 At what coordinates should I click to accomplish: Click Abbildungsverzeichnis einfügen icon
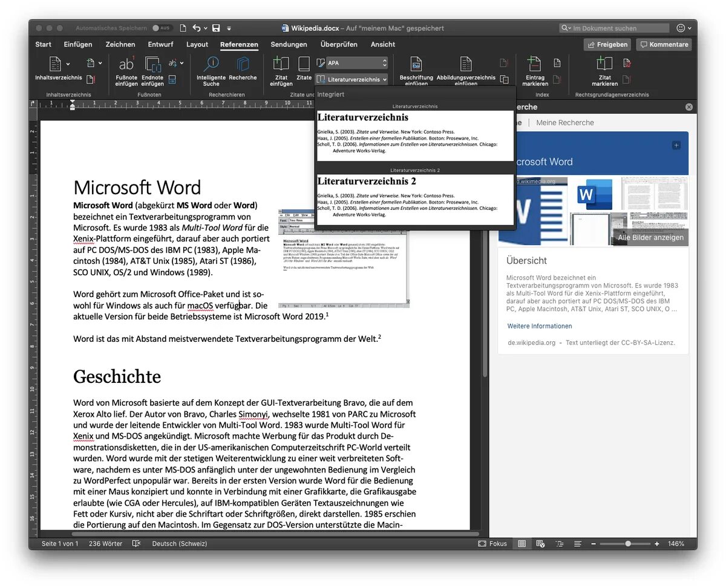pos(466,64)
